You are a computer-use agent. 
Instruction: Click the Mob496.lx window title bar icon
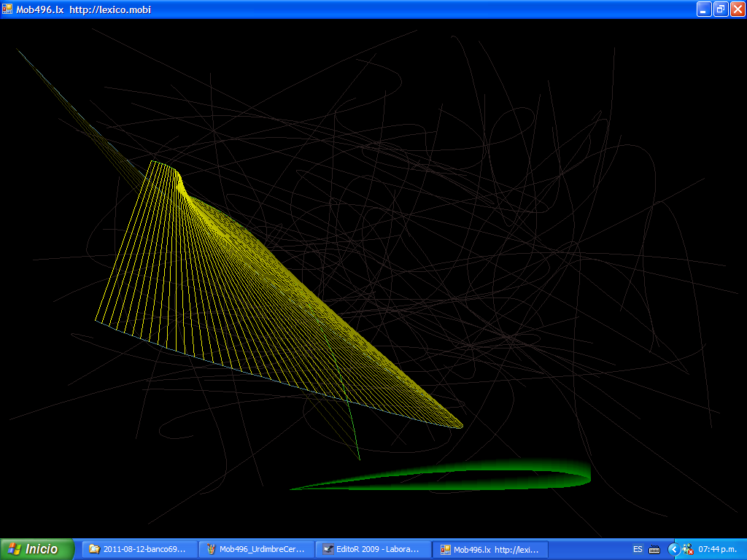[8, 9]
